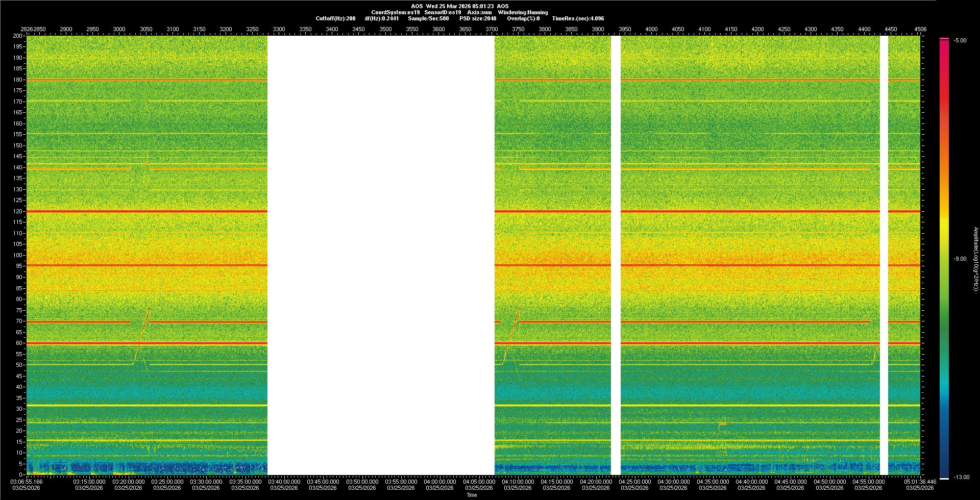Image resolution: width=980 pixels, height=500 pixels.
Task: Click the -5.00 colorbar maximum label
Action: 960,41
